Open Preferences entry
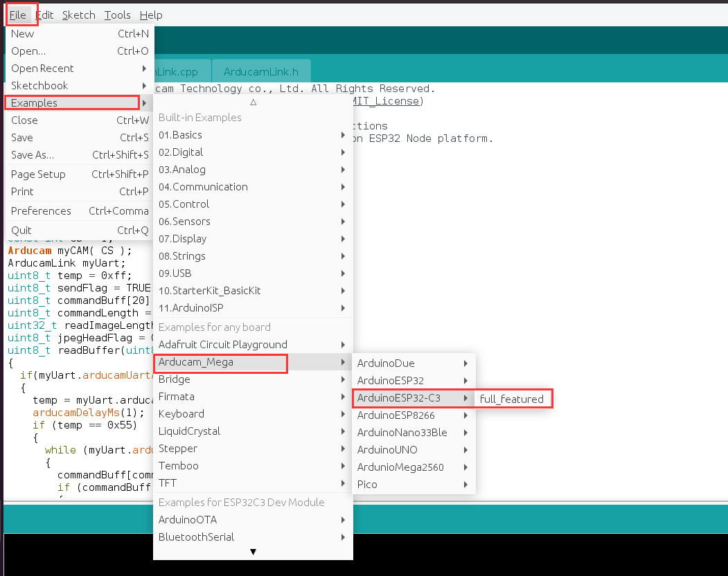Screen dimensions: 728x576 point(80,210)
